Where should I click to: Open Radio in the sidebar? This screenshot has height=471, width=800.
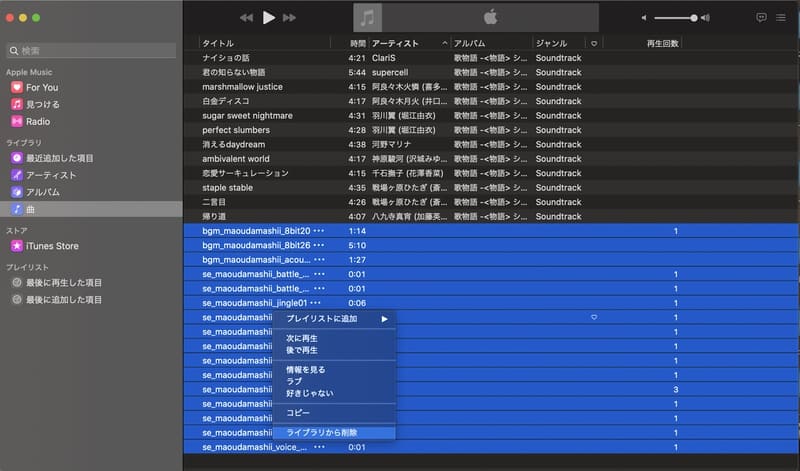click(39, 121)
